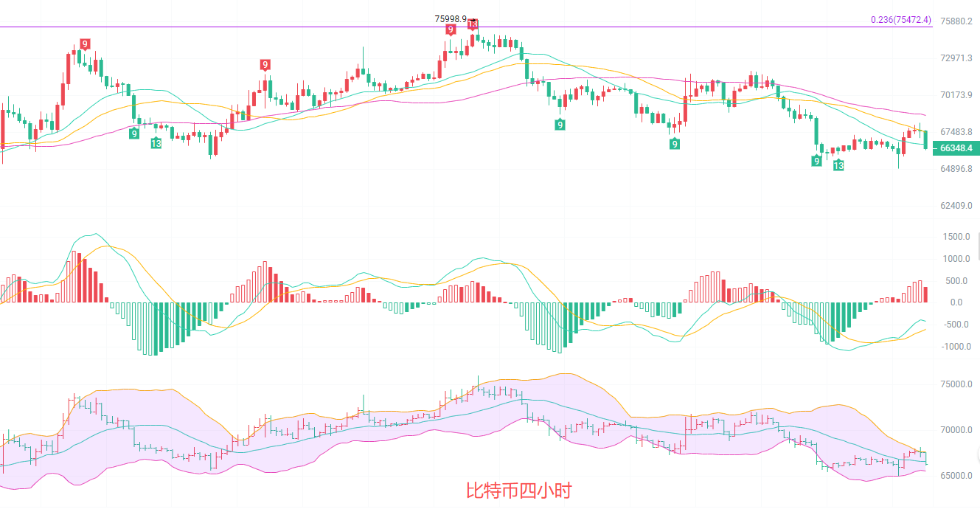Click green 9 marker beside leftmost green 13
Image resolution: width=980 pixels, height=509 pixels.
(x=134, y=134)
